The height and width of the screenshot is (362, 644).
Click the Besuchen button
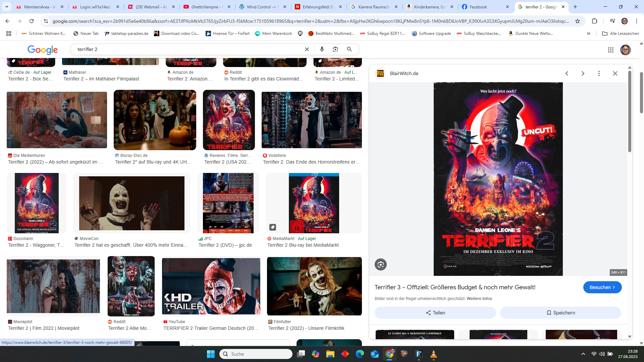602,287
